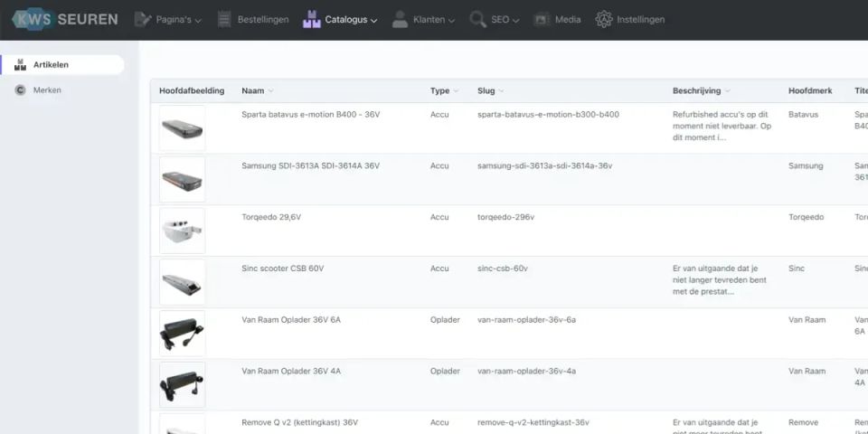Sort by the Slug column arrow
This screenshot has width=868, height=434.
[x=501, y=90]
